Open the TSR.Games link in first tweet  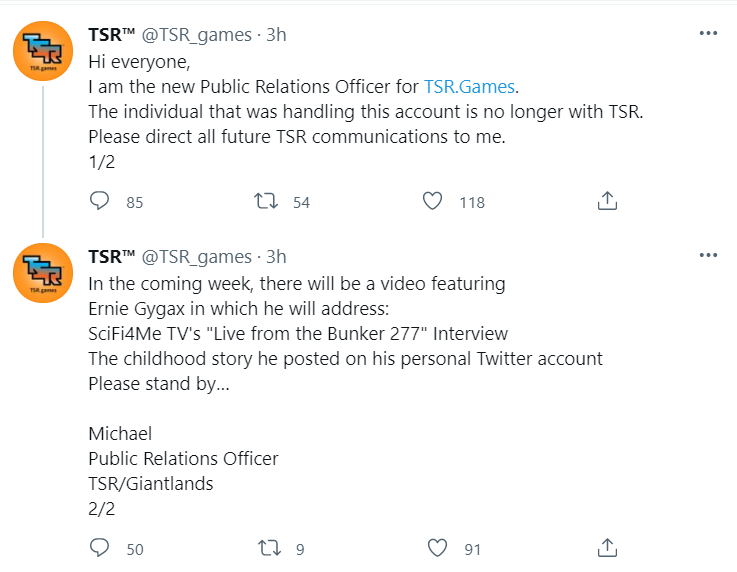[x=471, y=87]
